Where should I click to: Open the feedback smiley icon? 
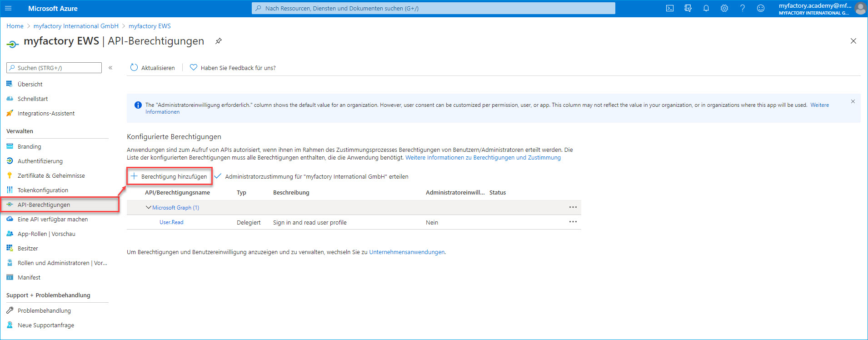[761, 8]
